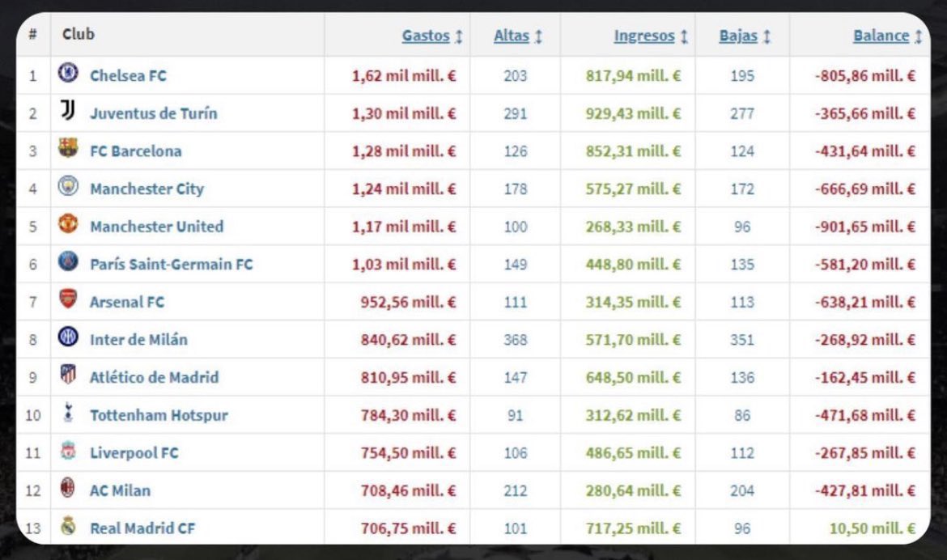The width and height of the screenshot is (947, 560).
Task: Select Tottenham altas value 91
Action: [515, 415]
